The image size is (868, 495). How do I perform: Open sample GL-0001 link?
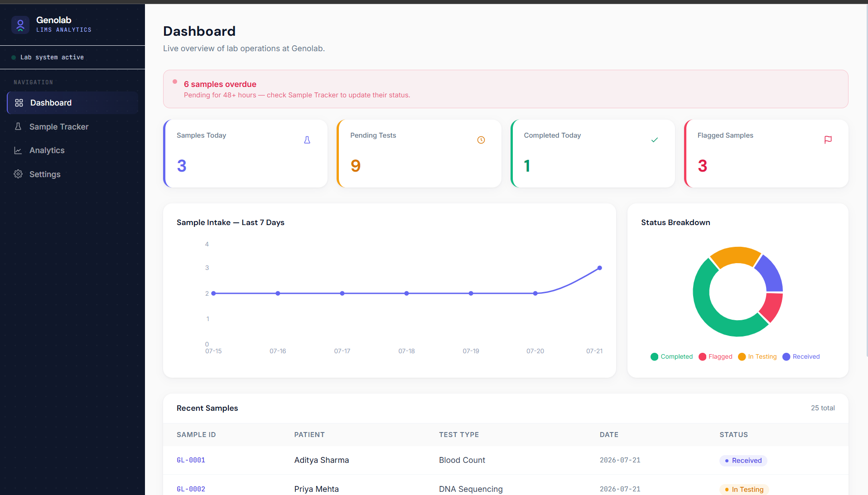(191, 460)
